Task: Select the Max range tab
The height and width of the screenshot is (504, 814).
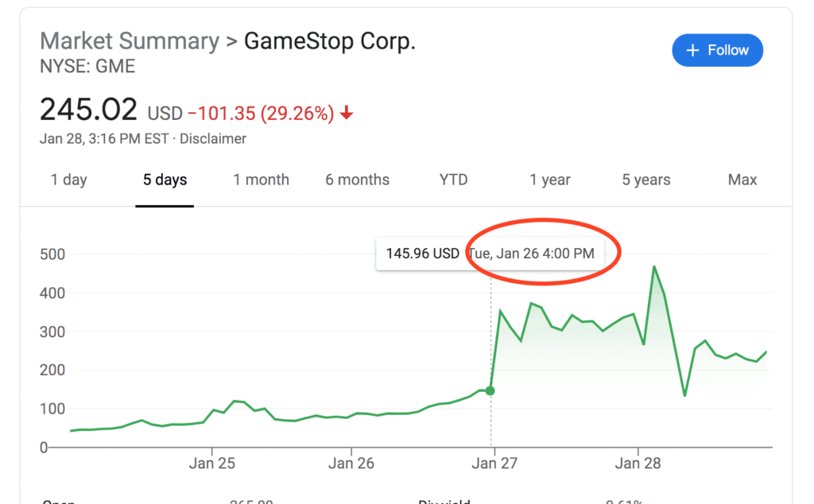Action: click(x=742, y=180)
